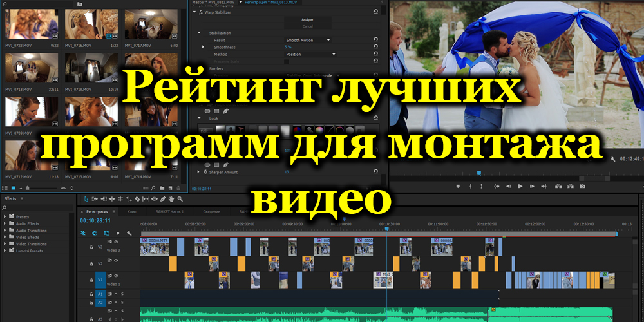Collapse the Look section
644x322 pixels.
(199, 118)
